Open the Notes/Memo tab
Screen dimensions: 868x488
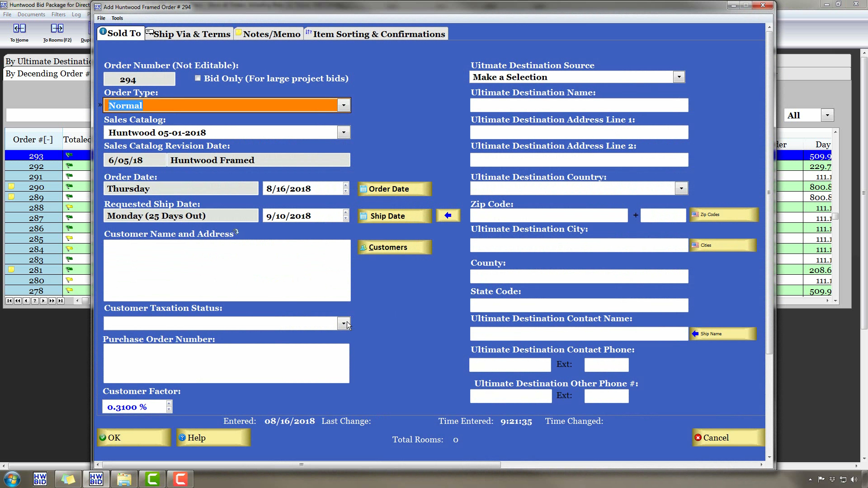pyautogui.click(x=269, y=34)
